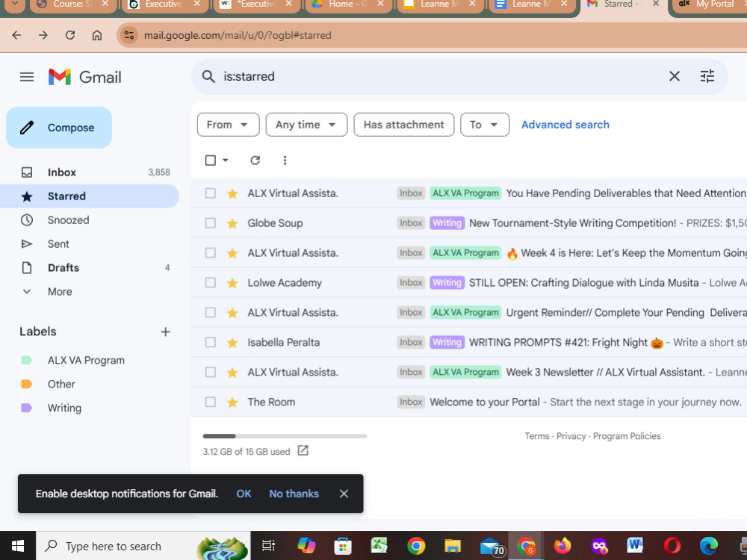The image size is (747, 560).
Task: Open the Gmail main menu hamburger icon
Action: pyautogui.click(x=27, y=77)
